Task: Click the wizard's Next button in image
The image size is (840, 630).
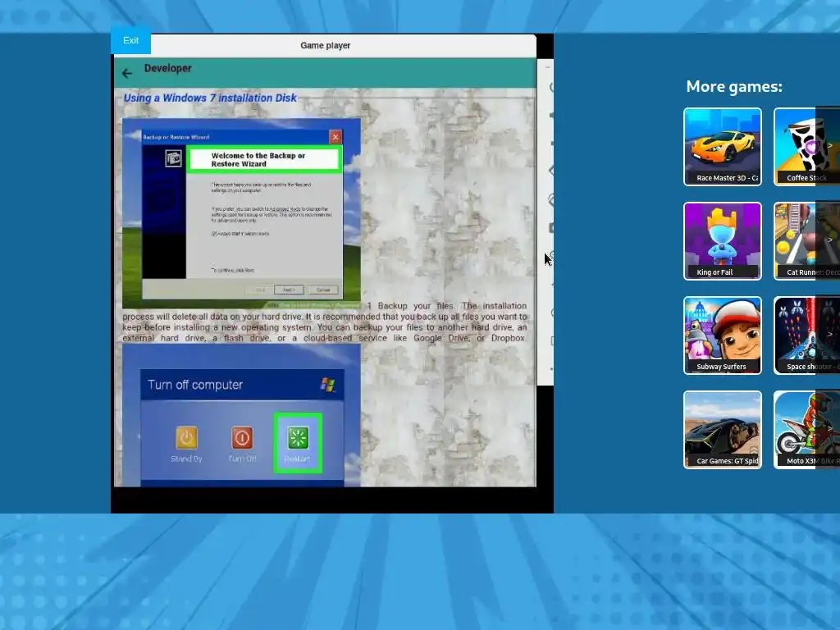Action: pos(289,290)
